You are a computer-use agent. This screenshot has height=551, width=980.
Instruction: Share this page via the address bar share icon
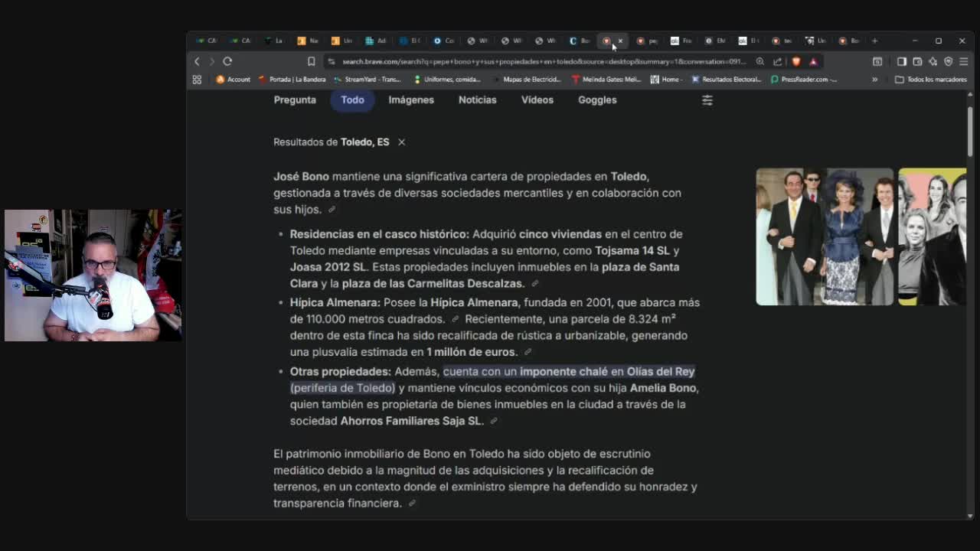pyautogui.click(x=778, y=61)
